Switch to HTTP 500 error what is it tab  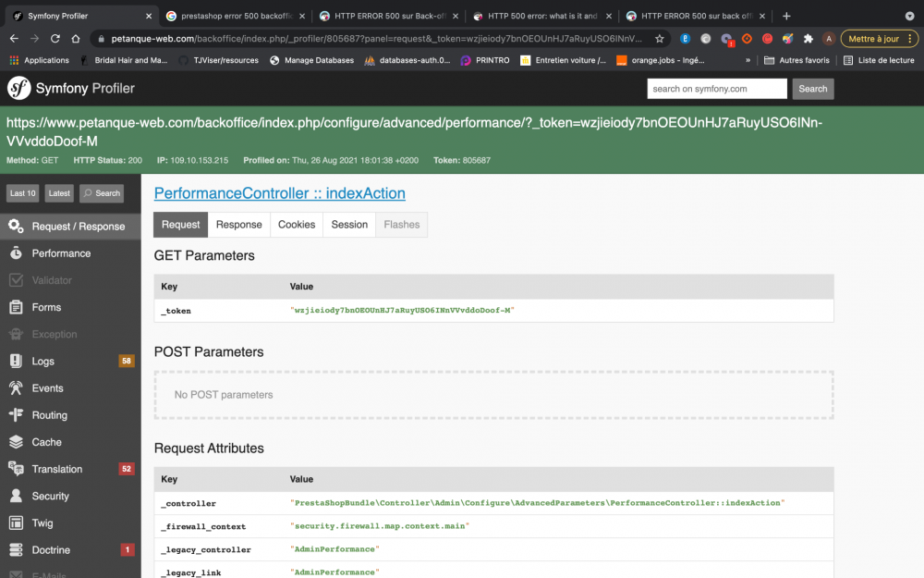click(542, 16)
